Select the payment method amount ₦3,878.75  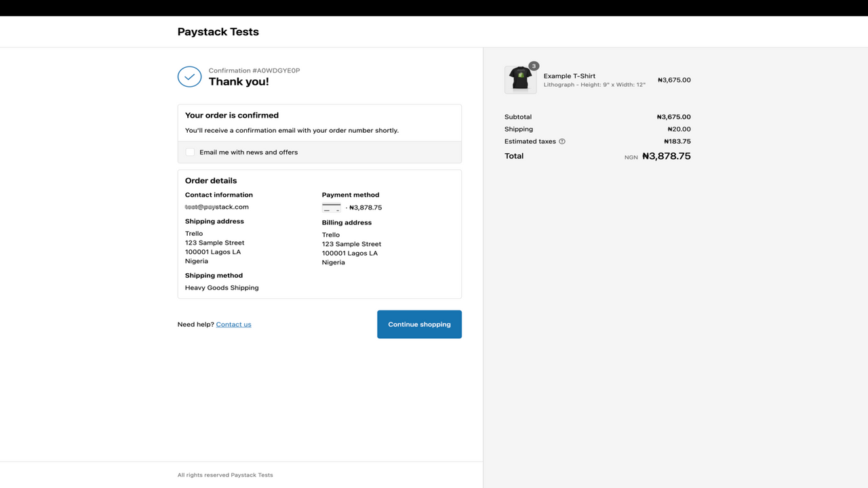coord(366,208)
